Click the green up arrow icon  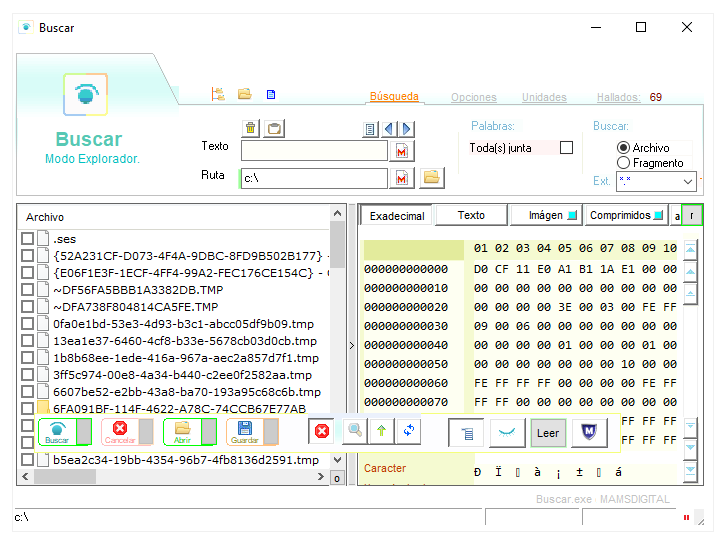pyautogui.click(x=381, y=431)
